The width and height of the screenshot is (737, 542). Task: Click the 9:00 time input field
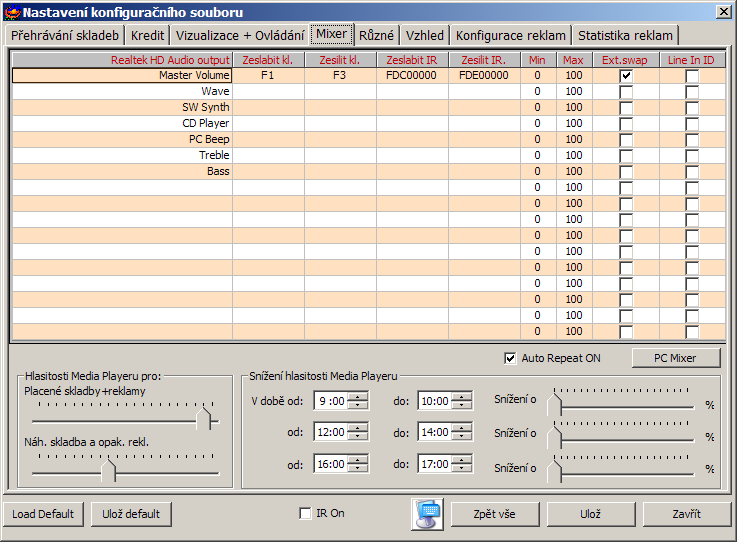(331, 401)
